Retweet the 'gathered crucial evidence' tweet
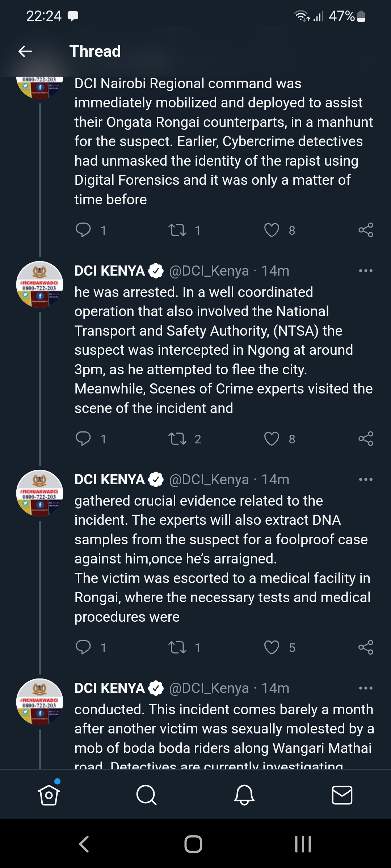Image resolution: width=391 pixels, height=868 pixels. [x=177, y=647]
